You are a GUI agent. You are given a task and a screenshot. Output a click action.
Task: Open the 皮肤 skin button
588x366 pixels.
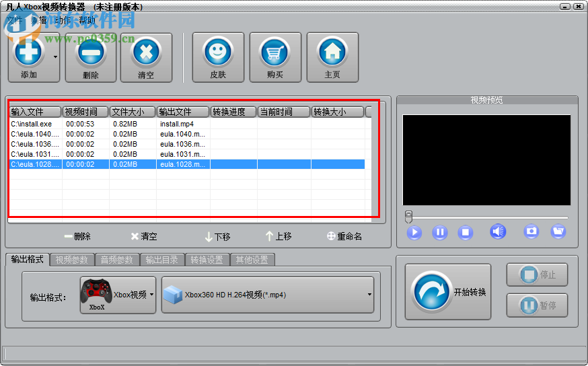point(218,57)
